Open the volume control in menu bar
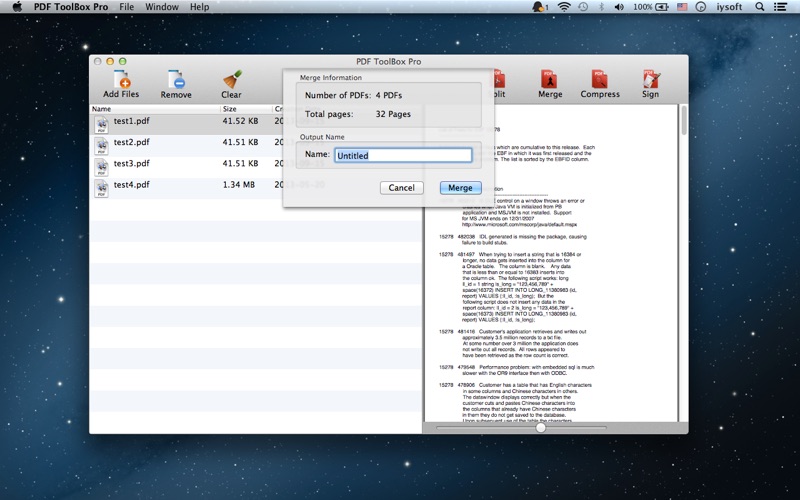 pyautogui.click(x=619, y=7)
